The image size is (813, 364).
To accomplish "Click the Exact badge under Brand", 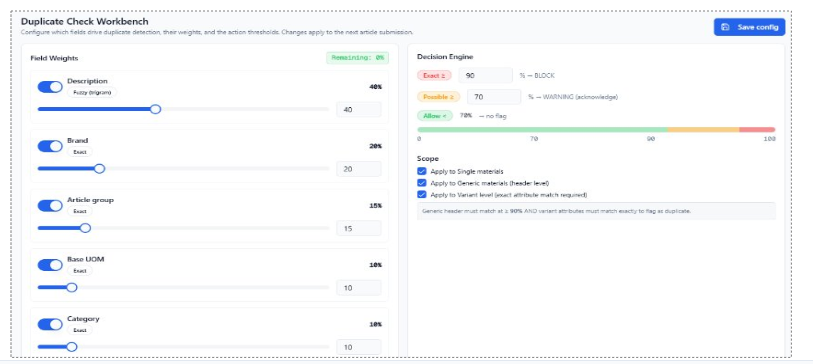I will coord(80,152).
